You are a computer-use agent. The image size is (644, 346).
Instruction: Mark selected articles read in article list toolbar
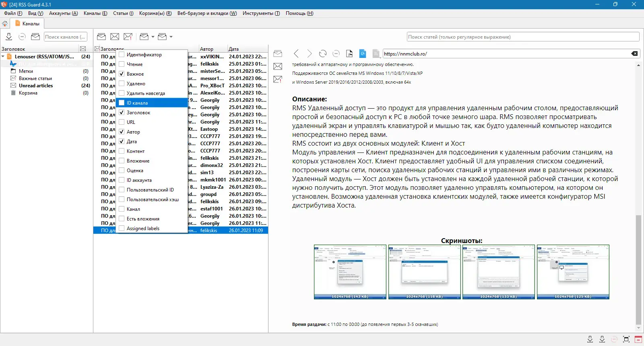coord(101,37)
